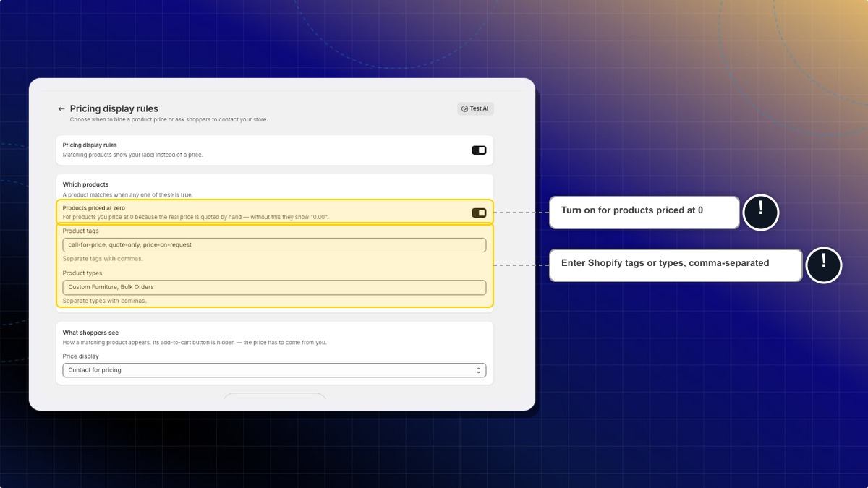Click the 'Price display' field label
Image resolution: width=868 pixels, height=488 pixels.
click(x=81, y=356)
